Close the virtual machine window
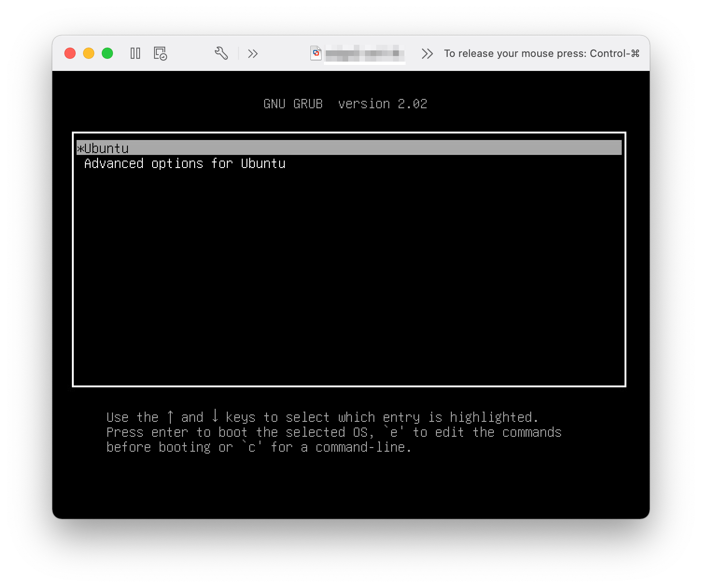 coord(70,53)
